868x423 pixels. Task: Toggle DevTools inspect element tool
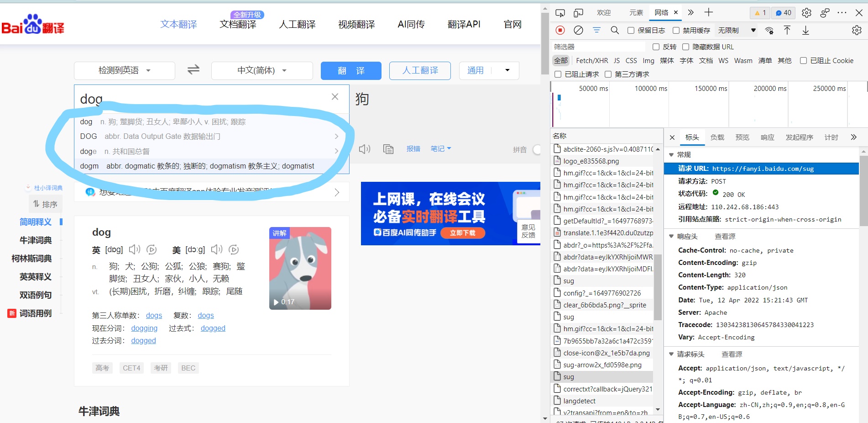pos(560,13)
